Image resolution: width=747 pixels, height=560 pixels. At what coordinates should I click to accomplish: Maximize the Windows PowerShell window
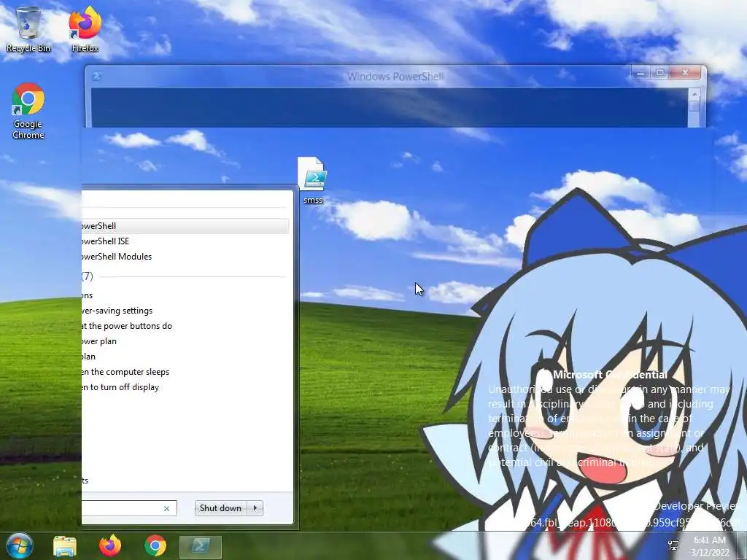[x=659, y=73]
